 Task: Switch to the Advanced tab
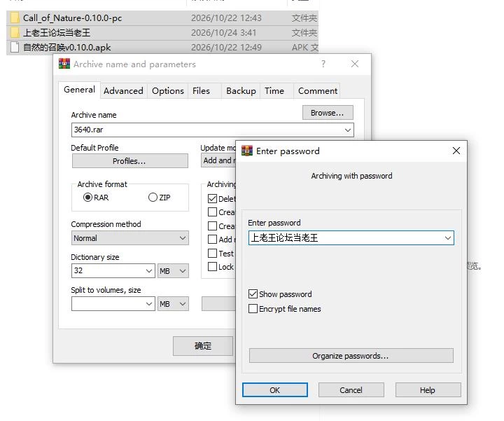point(123,91)
